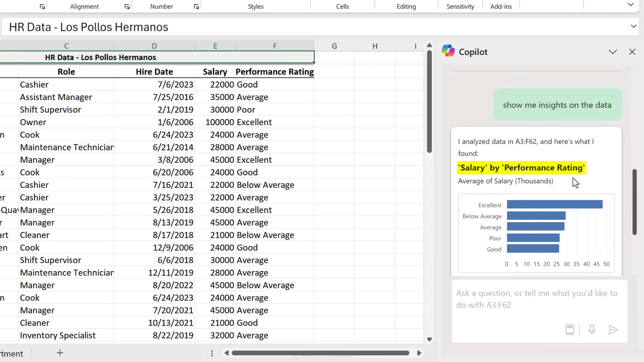Image resolution: width=644 pixels, height=362 pixels.
Task: Open the Copilot prompt guide icon
Action: (x=570, y=329)
